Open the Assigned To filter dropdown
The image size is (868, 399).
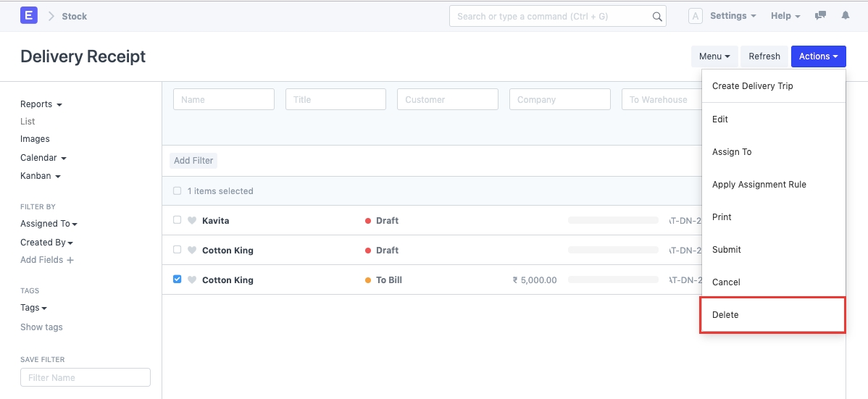tap(49, 224)
